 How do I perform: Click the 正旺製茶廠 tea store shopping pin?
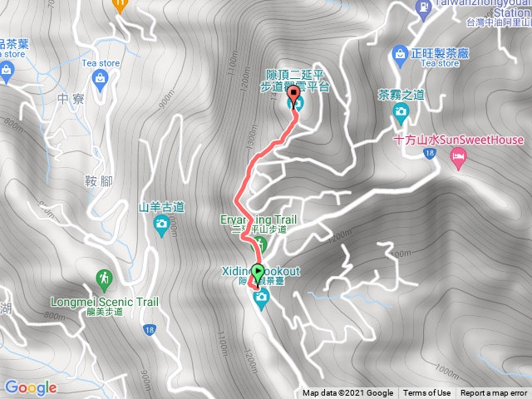[x=400, y=57]
